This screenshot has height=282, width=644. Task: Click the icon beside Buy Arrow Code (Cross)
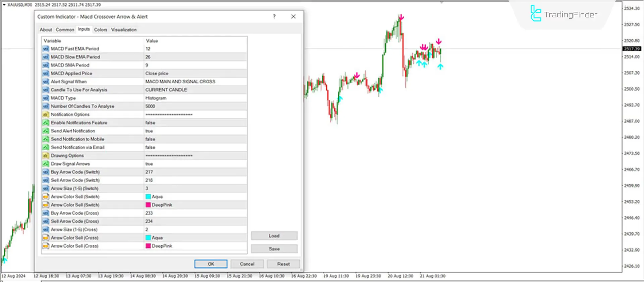46,213
